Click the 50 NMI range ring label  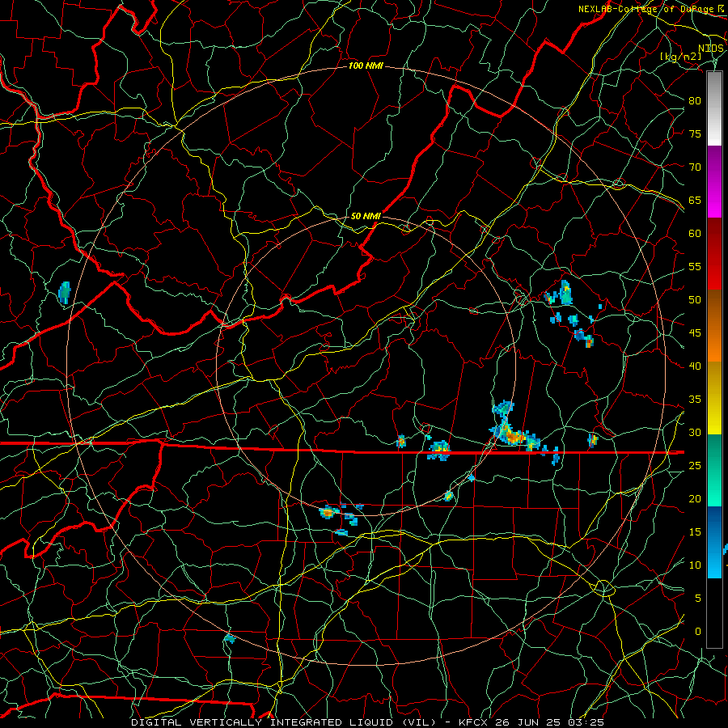coord(366,216)
